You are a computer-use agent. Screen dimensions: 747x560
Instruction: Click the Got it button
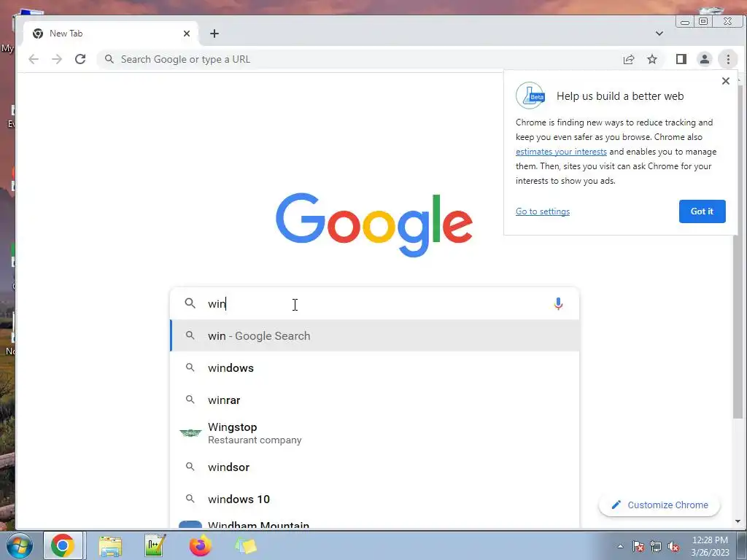click(703, 211)
